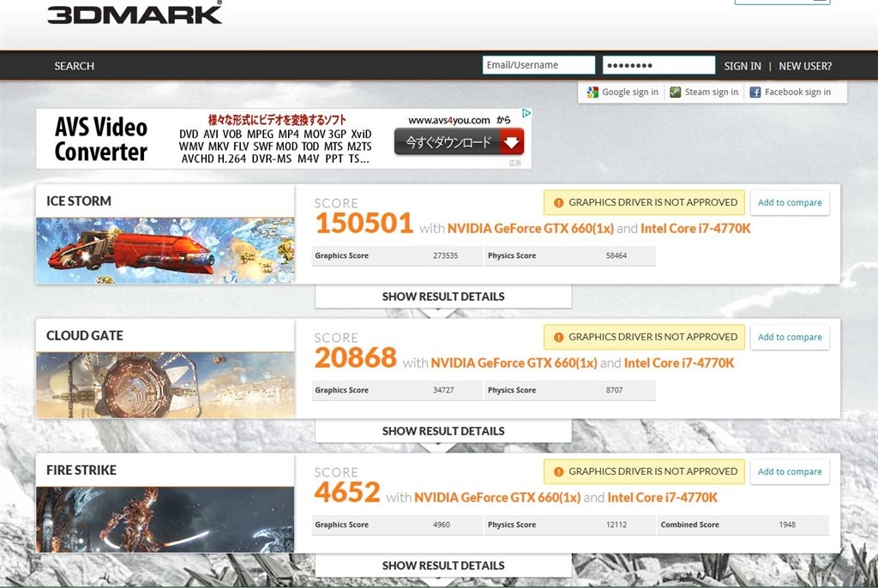
Task: Click the AdChoices icon on the banner
Action: click(526, 113)
